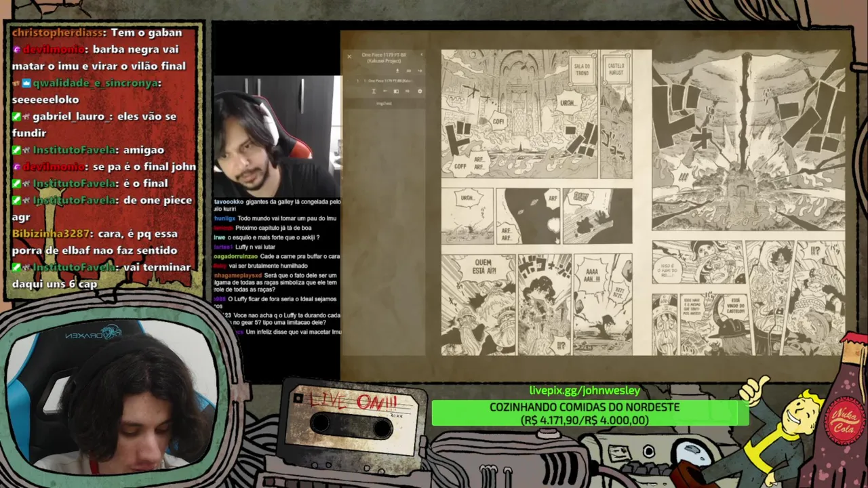Click the middle icon beside the uploader icon
Viewport: 868px width, 488px height.
point(409,70)
